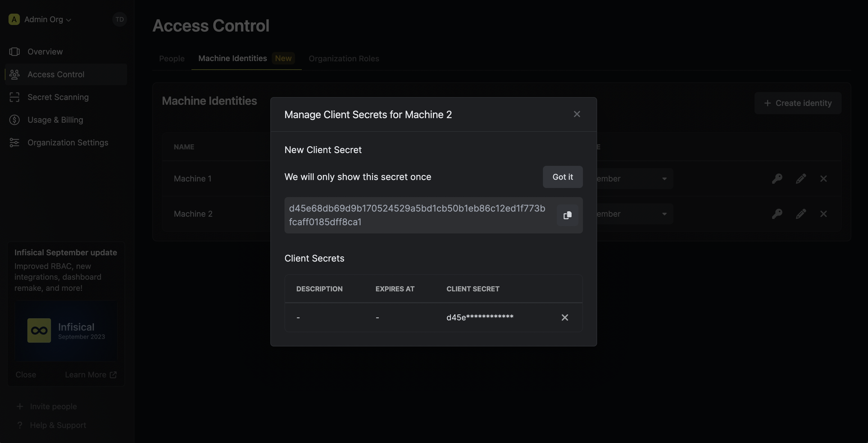
Task: Open Help & Support
Action: [x=51, y=425]
